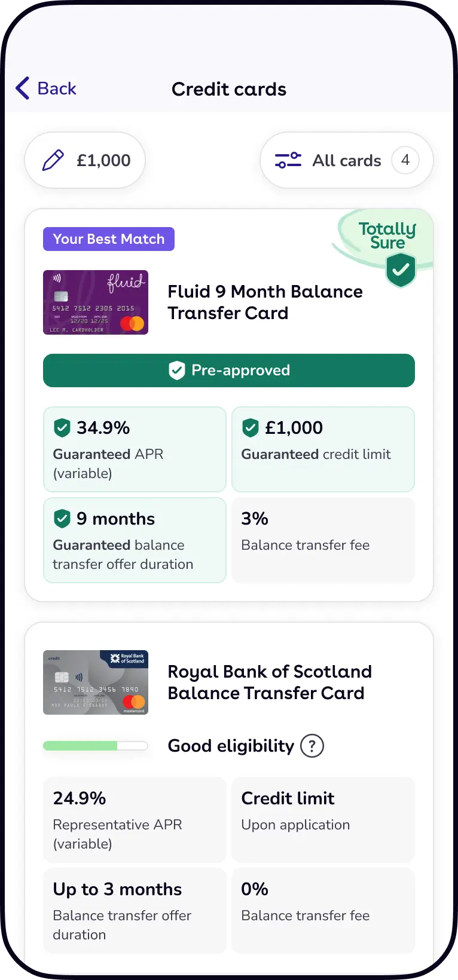Open the All cards filter selector

346,160
